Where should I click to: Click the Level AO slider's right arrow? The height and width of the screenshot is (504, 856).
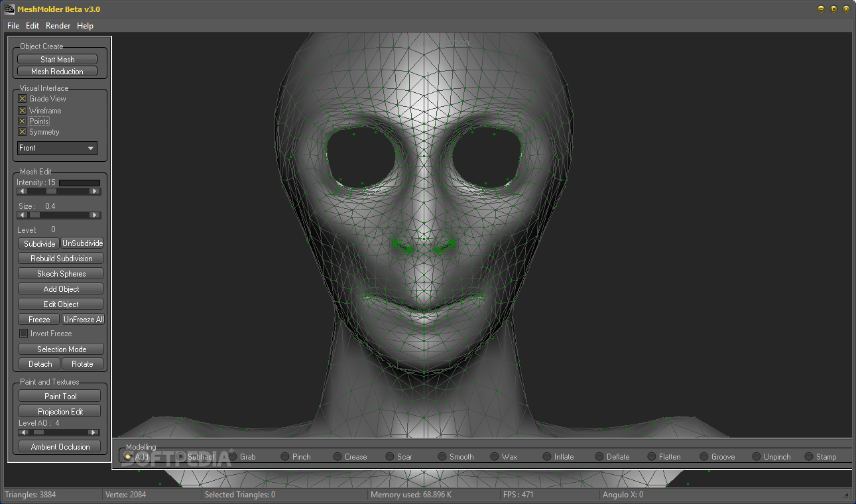pos(94,432)
